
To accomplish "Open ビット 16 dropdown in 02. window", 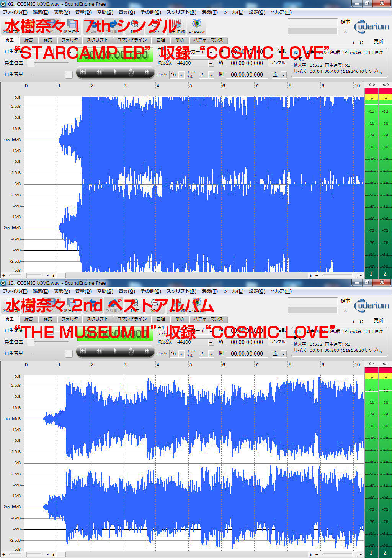I will 181,75.
